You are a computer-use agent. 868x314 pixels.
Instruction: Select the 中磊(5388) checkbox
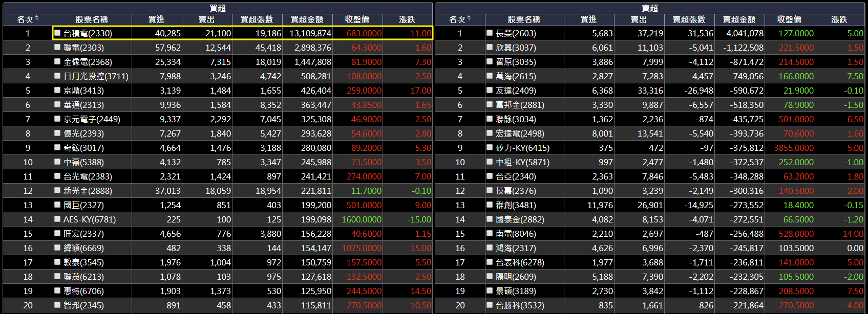[57, 162]
